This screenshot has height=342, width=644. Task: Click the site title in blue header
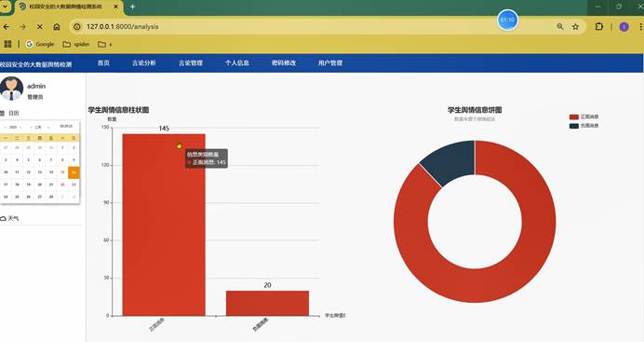[x=35, y=64]
